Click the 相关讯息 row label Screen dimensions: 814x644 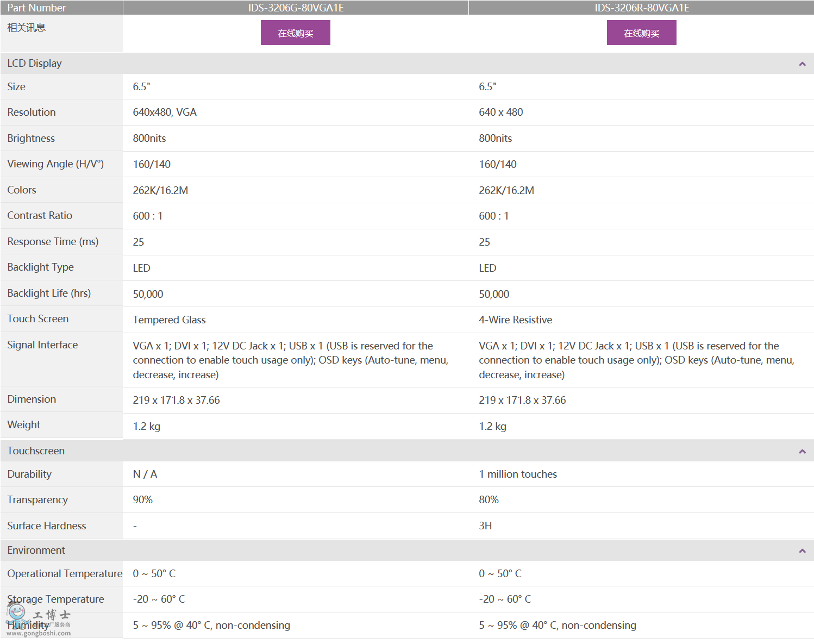click(x=26, y=28)
